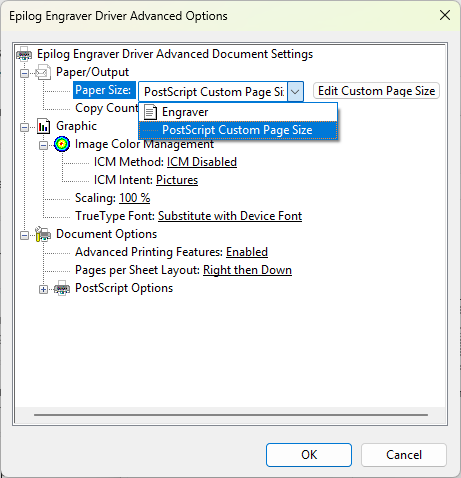Collapse the Image Color Management node
Image resolution: width=461 pixels, height=478 pixels.
click(x=43, y=145)
